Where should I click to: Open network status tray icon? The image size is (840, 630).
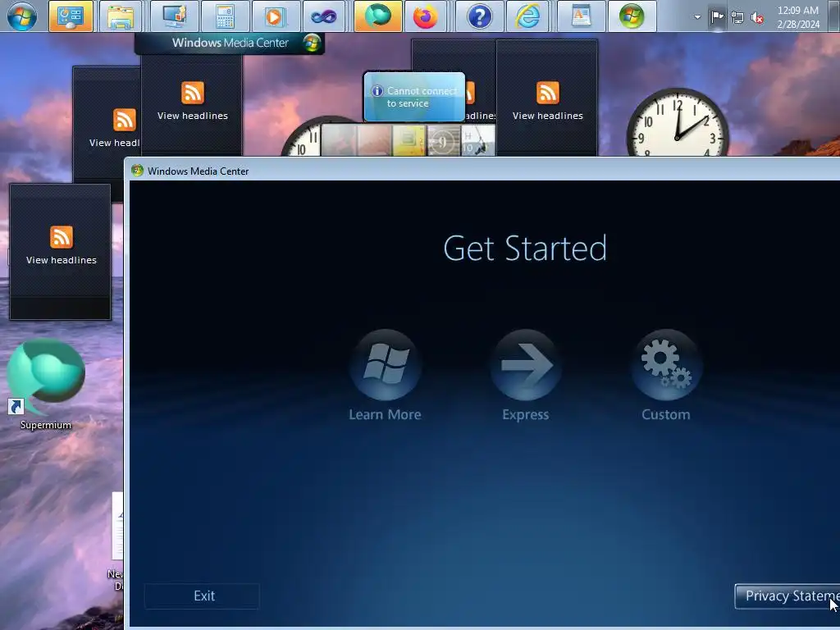pos(737,17)
